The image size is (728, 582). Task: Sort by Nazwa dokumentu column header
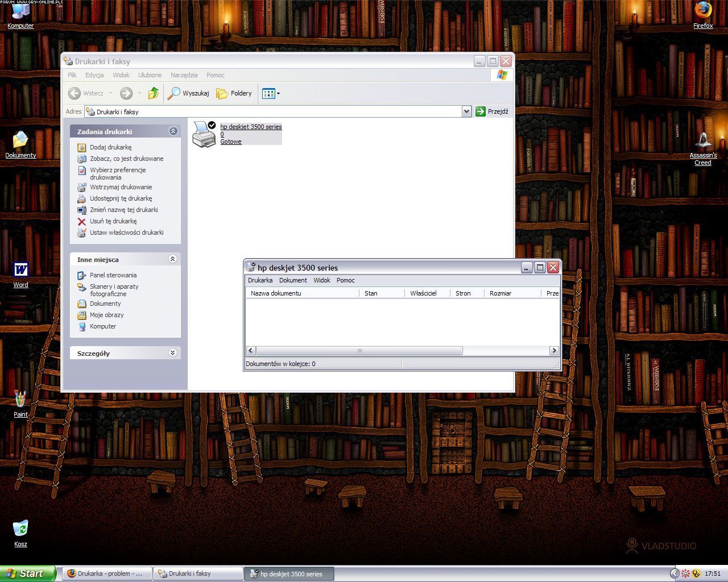(303, 293)
